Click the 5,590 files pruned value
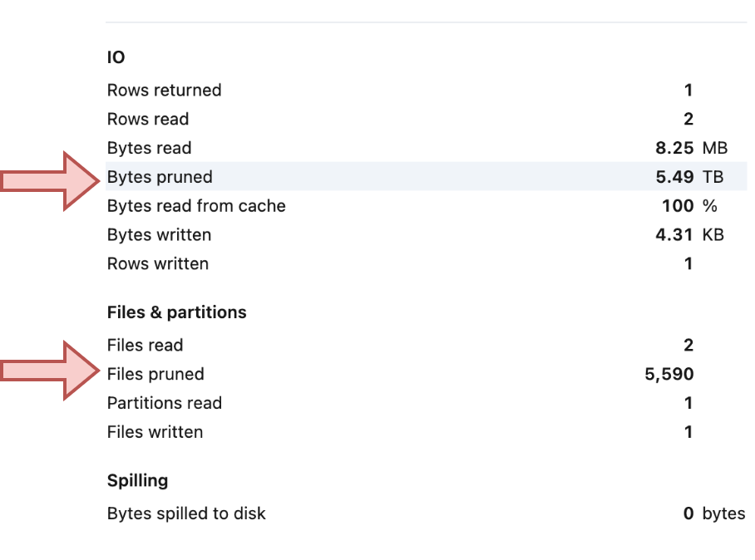This screenshot has width=755, height=560. 669,374
